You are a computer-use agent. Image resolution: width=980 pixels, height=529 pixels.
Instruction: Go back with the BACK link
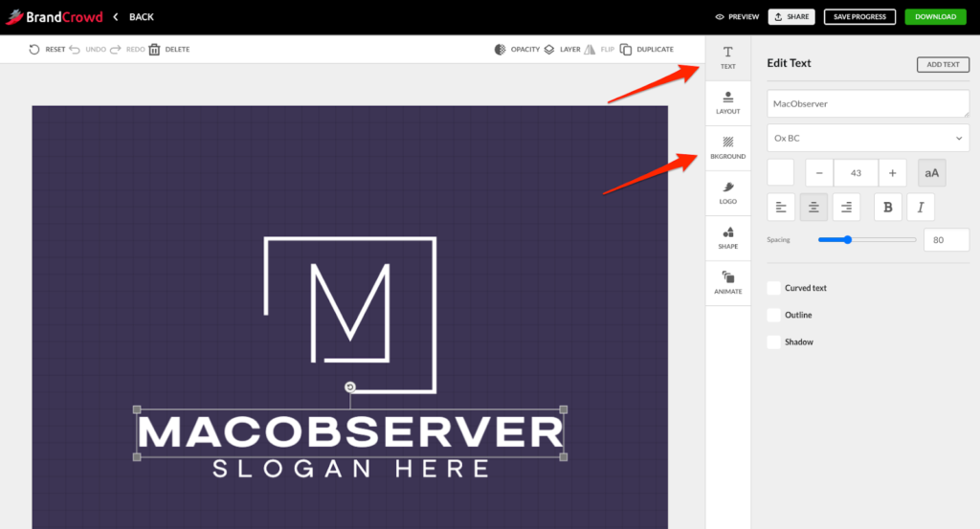point(134,17)
